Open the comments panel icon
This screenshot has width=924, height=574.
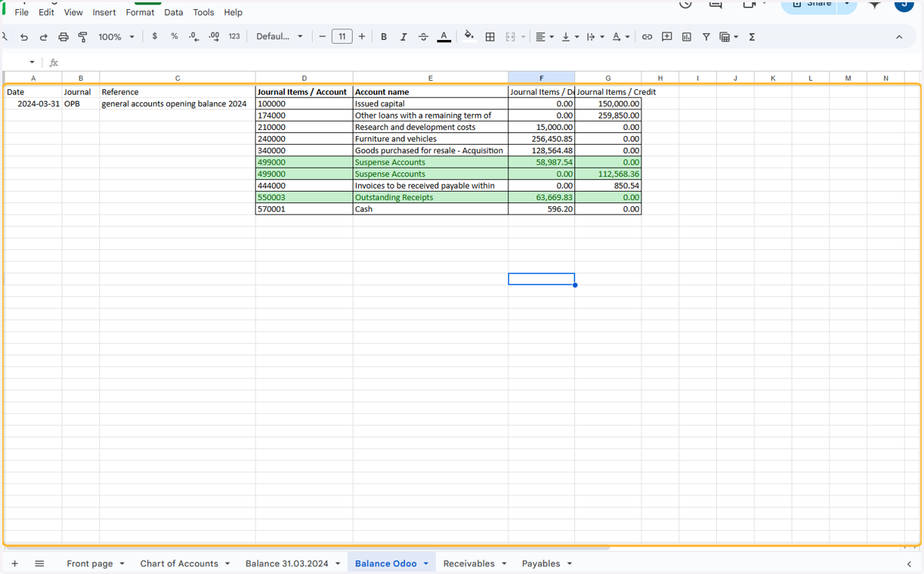(x=715, y=4)
